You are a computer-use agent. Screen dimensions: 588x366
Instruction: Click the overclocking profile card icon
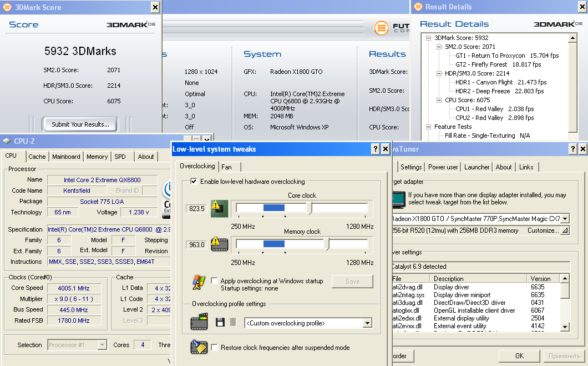[199, 322]
